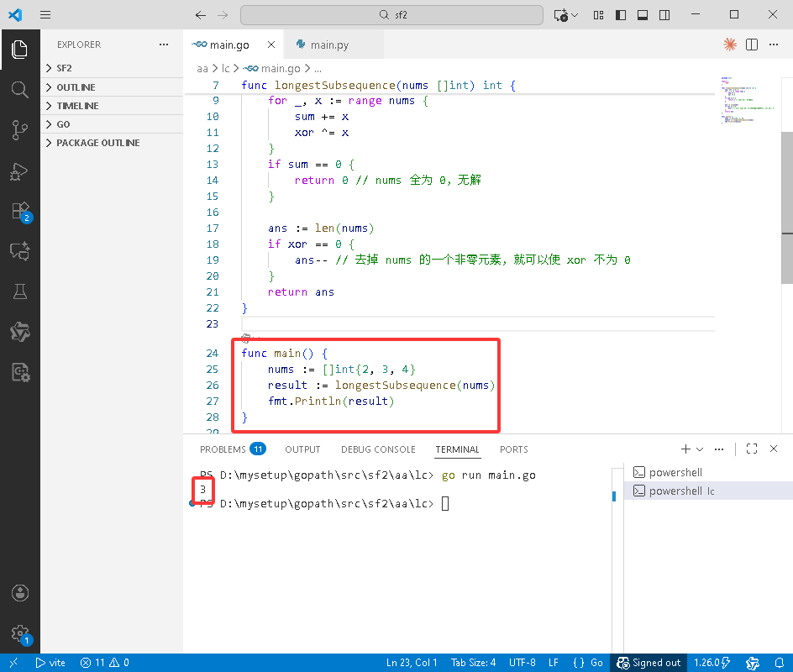Viewport: 793px width, 672px height.
Task: Change Tab Size: 4 indentation setting
Action: click(474, 663)
